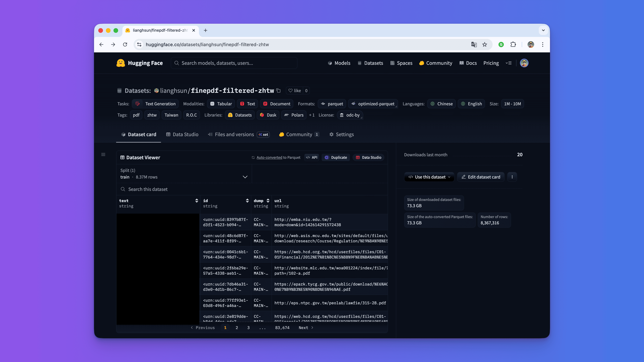Click Edit dataset card button
644x362 pixels.
(481, 177)
